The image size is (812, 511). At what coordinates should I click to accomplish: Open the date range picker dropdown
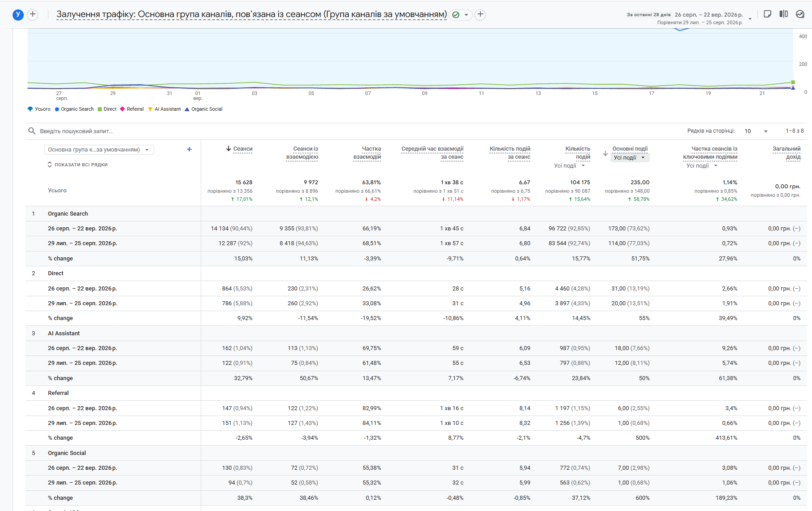point(750,19)
